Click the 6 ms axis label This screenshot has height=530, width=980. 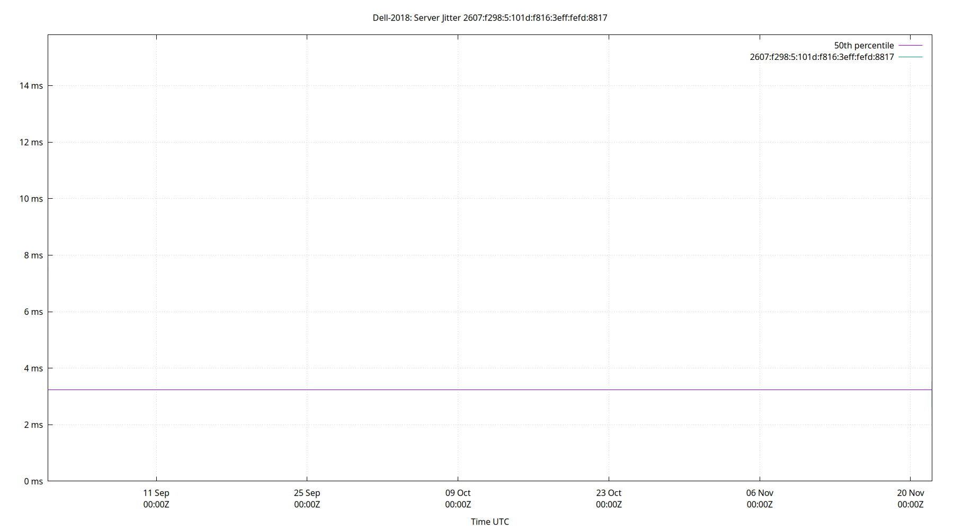pyautogui.click(x=33, y=312)
